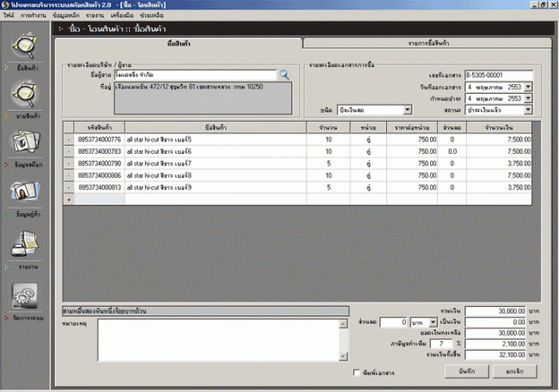Screen dimensions: 559x392
Task: Click the VAT percent field showing 7
Action: pos(441,344)
